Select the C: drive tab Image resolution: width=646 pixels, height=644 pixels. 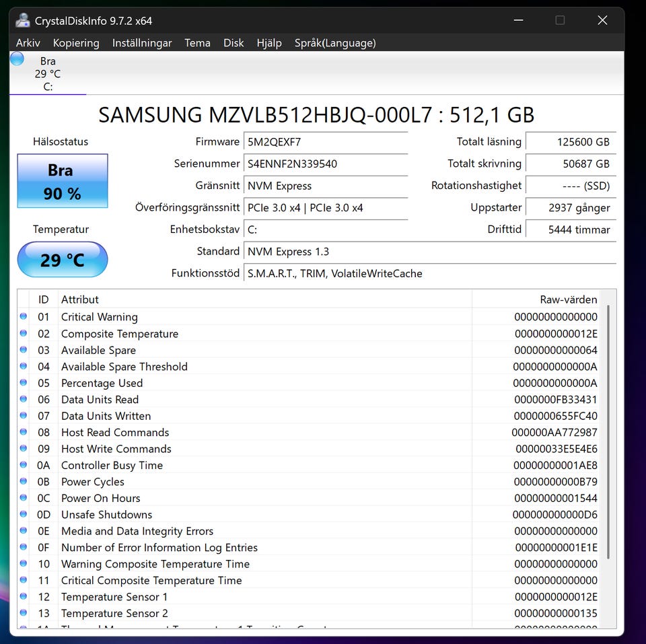pyautogui.click(x=48, y=74)
